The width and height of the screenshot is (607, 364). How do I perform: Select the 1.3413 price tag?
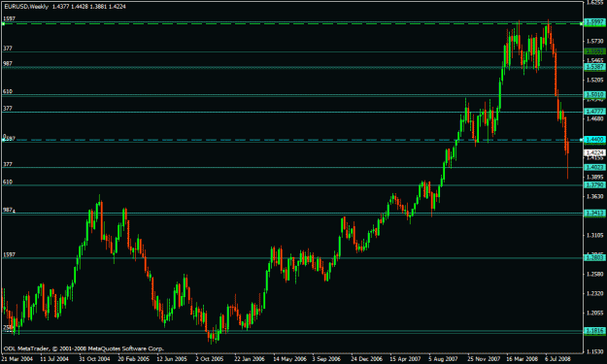[x=594, y=213]
